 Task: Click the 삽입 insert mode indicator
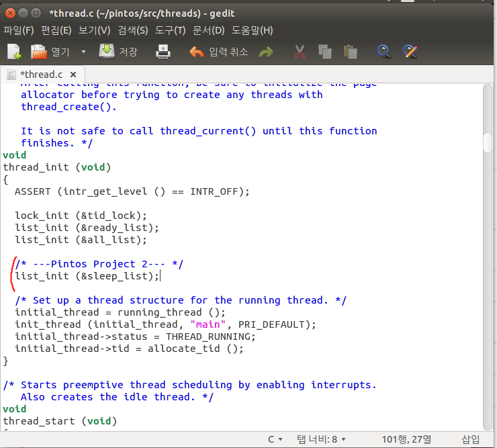(x=471, y=439)
